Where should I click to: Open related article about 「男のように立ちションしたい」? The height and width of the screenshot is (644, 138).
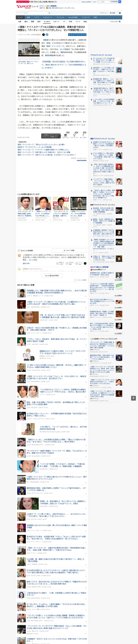point(41,144)
